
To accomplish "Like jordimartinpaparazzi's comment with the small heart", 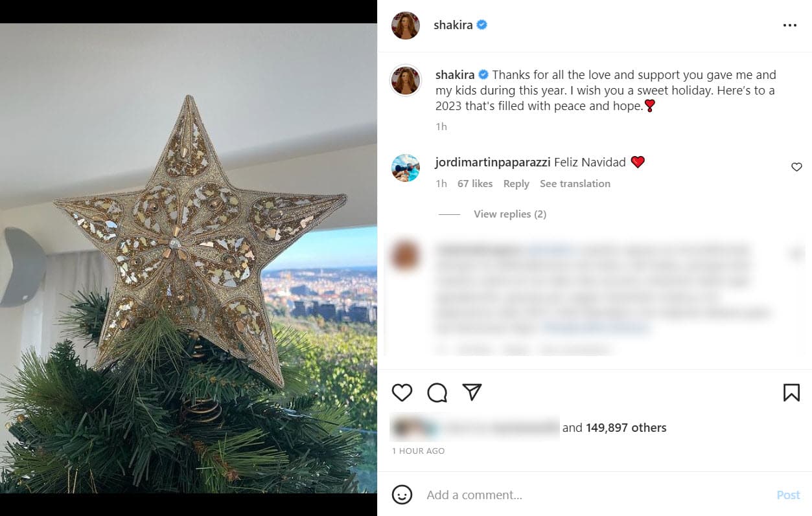I will coord(796,167).
